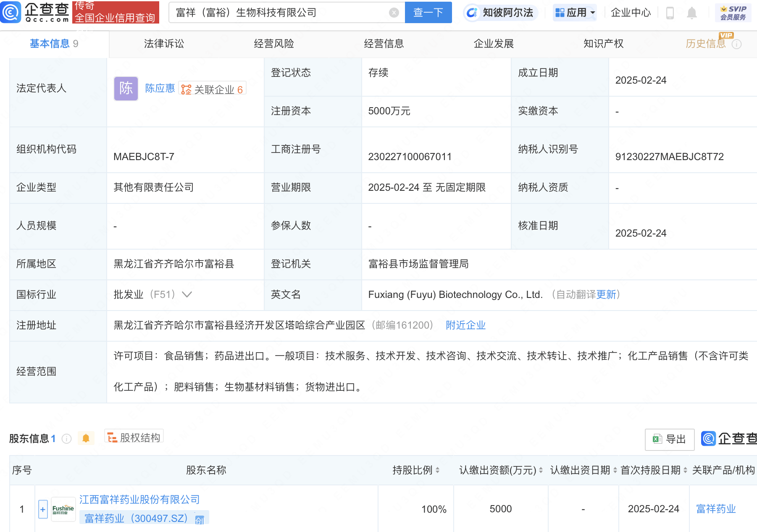Sort by 认缴出资额(万元) column
This screenshot has width=757, height=532.
(x=541, y=470)
